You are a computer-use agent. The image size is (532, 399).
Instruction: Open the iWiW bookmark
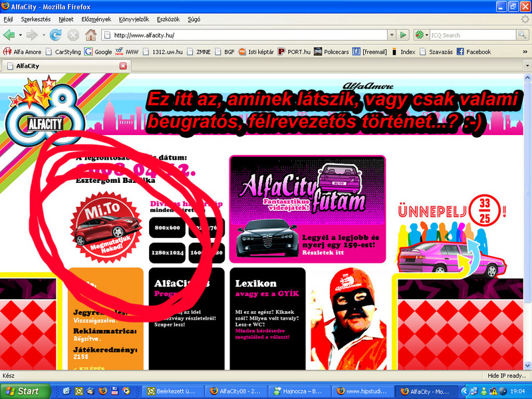point(127,52)
